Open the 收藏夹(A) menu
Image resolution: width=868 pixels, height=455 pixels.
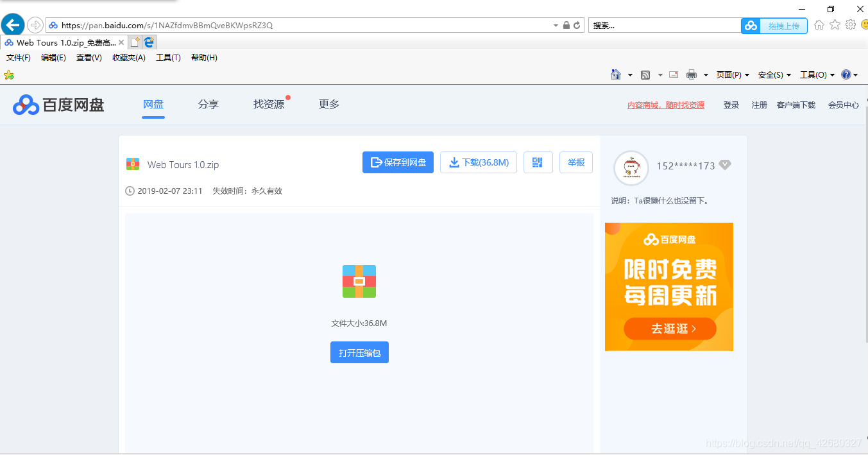click(129, 58)
